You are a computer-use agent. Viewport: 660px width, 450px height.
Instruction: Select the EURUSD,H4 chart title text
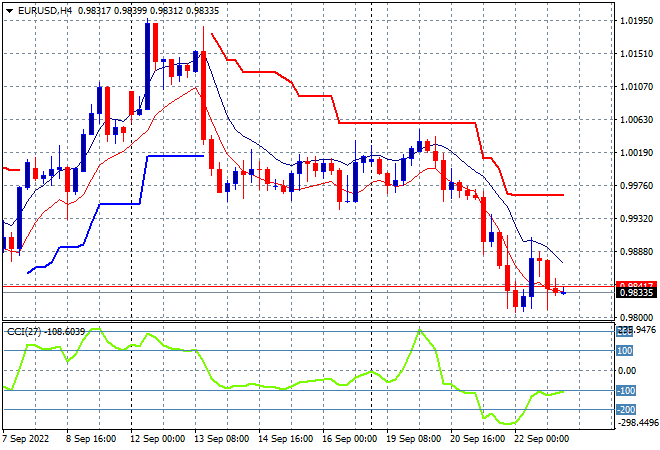(x=45, y=11)
